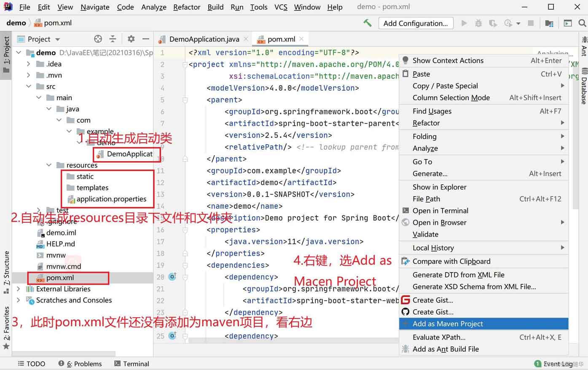Close the pom.xml editor tab
Image resolution: width=588 pixels, height=370 pixels.
click(301, 39)
